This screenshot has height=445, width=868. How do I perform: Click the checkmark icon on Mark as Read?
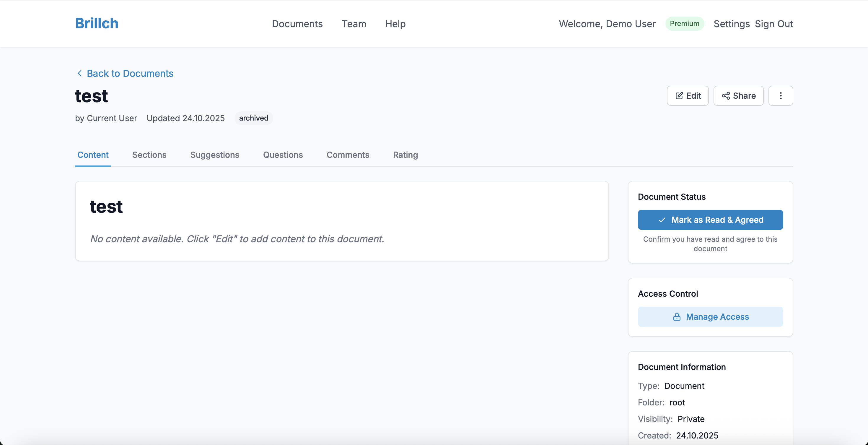[662, 220]
